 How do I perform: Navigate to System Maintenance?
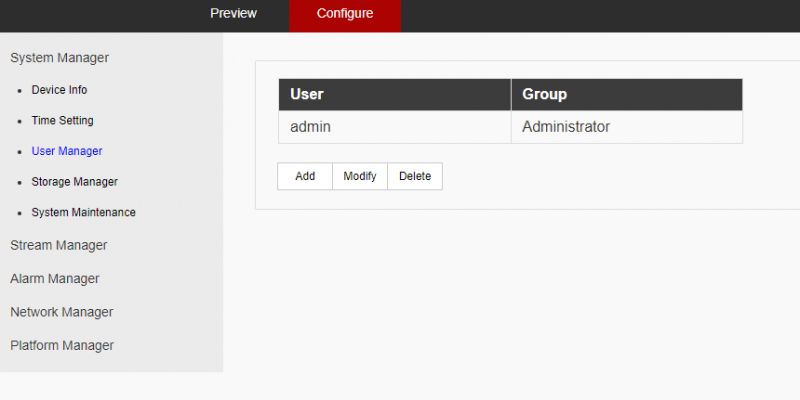pyautogui.click(x=83, y=213)
